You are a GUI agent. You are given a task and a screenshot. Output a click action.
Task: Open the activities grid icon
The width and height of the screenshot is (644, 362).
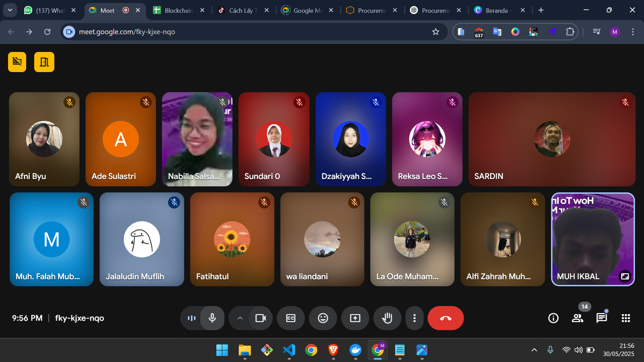(x=626, y=318)
